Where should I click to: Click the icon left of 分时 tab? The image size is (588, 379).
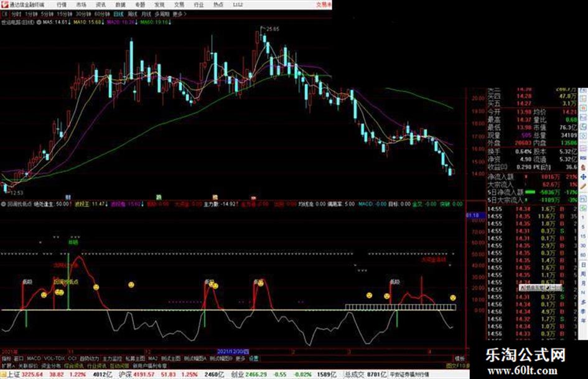5,14
